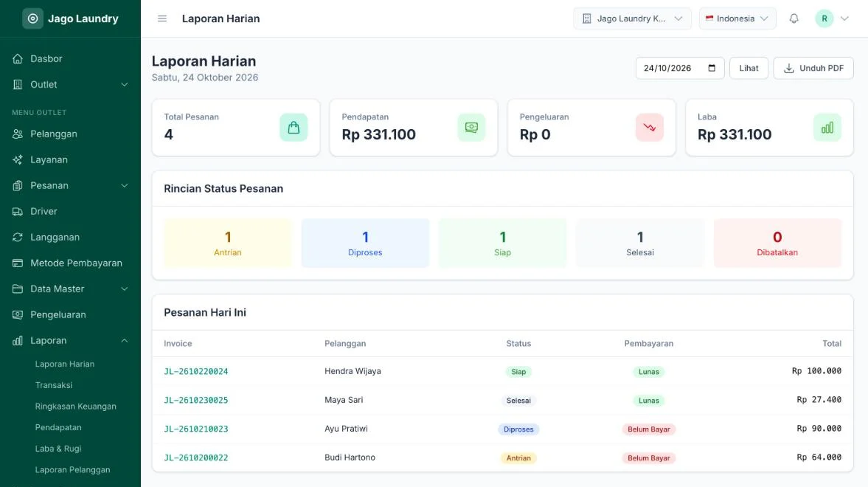
Task: Click the Jago Laundry logo icon
Action: 32,18
